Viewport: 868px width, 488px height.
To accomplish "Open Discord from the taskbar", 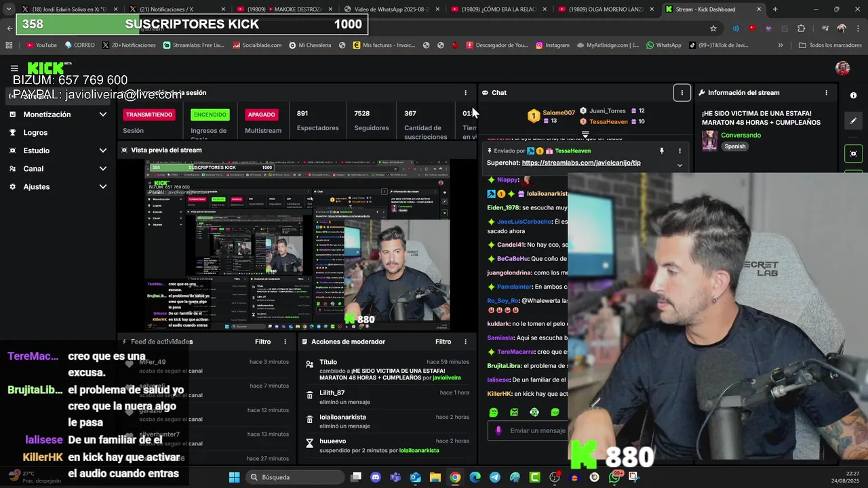I will (376, 477).
